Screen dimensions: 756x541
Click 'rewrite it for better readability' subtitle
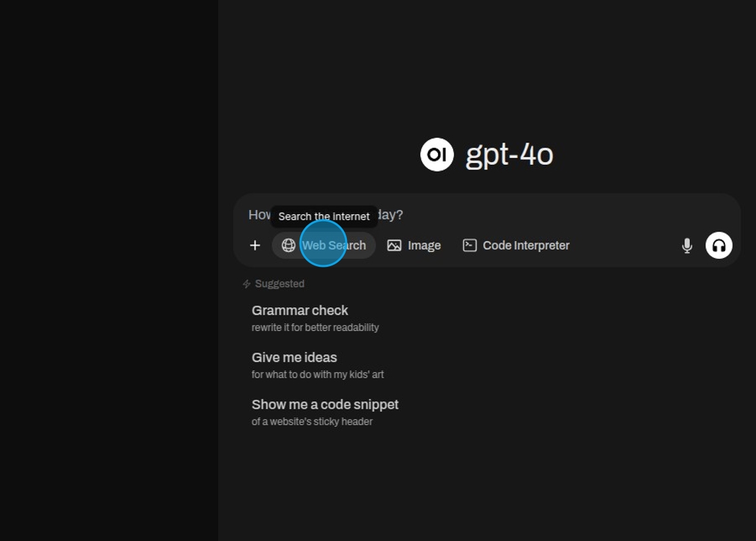click(x=315, y=328)
